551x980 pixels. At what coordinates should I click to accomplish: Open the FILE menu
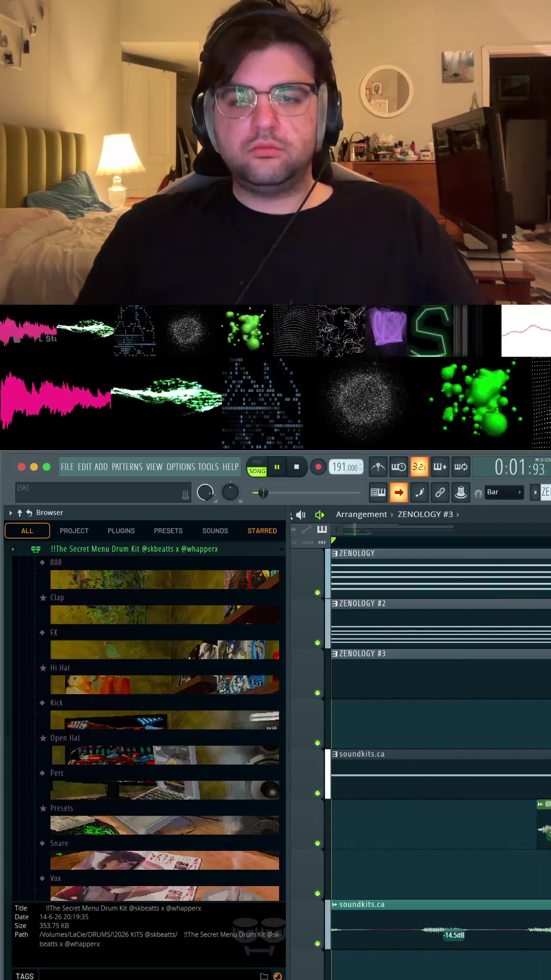(x=67, y=467)
